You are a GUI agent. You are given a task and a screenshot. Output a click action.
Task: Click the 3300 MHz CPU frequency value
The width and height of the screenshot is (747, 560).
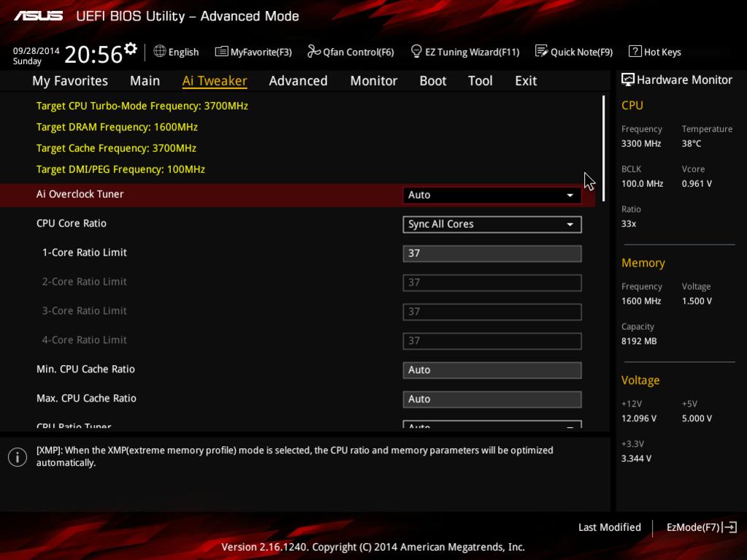(x=641, y=143)
